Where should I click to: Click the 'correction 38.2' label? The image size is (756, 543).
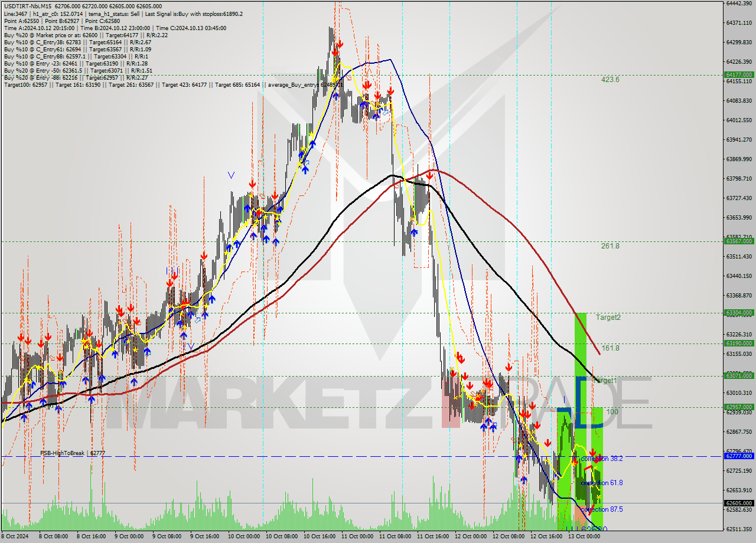point(601,459)
